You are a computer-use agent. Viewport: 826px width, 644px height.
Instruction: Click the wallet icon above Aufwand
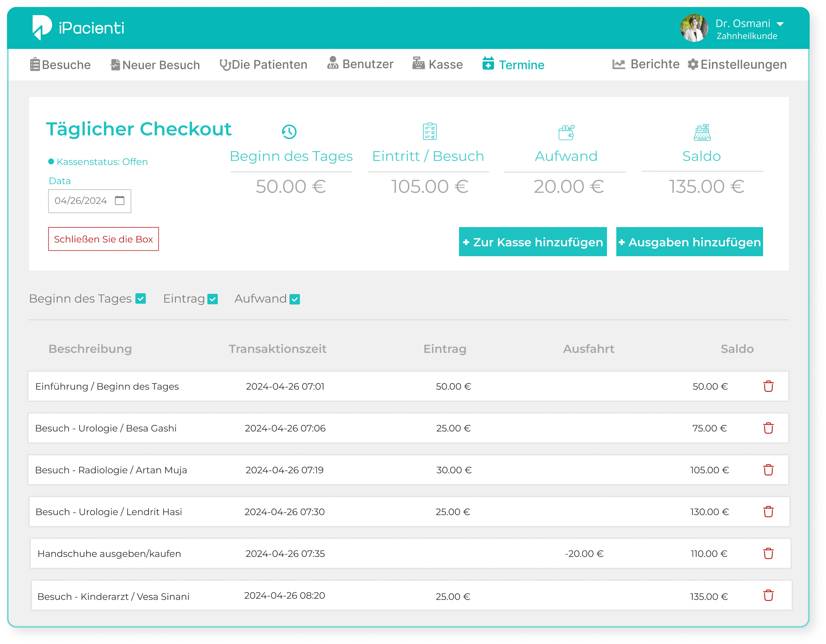566,132
